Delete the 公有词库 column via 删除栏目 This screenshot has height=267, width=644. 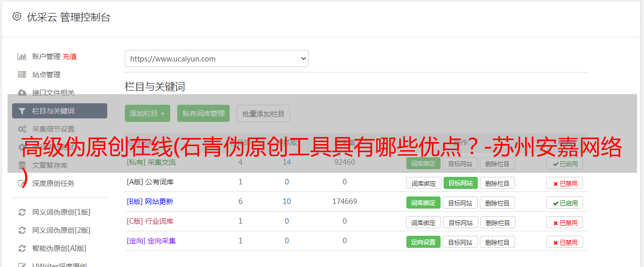click(x=497, y=183)
